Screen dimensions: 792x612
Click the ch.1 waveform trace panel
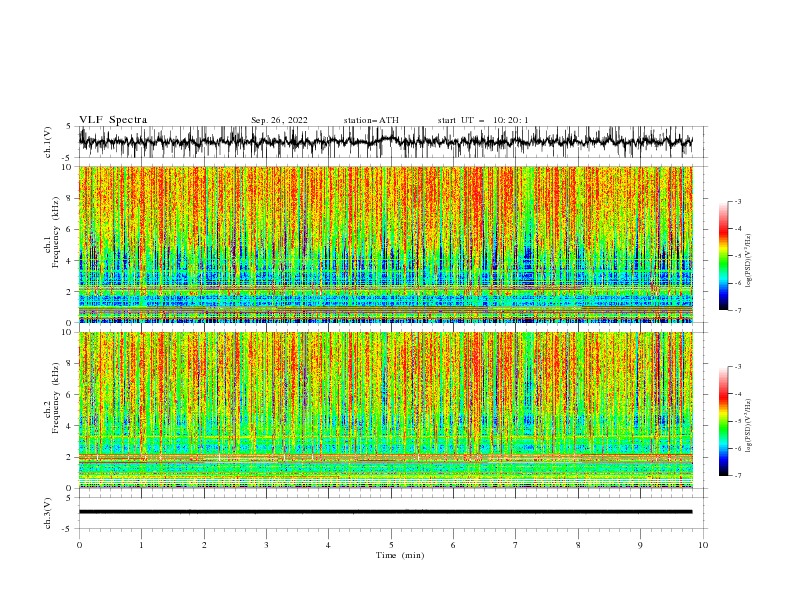[386, 142]
